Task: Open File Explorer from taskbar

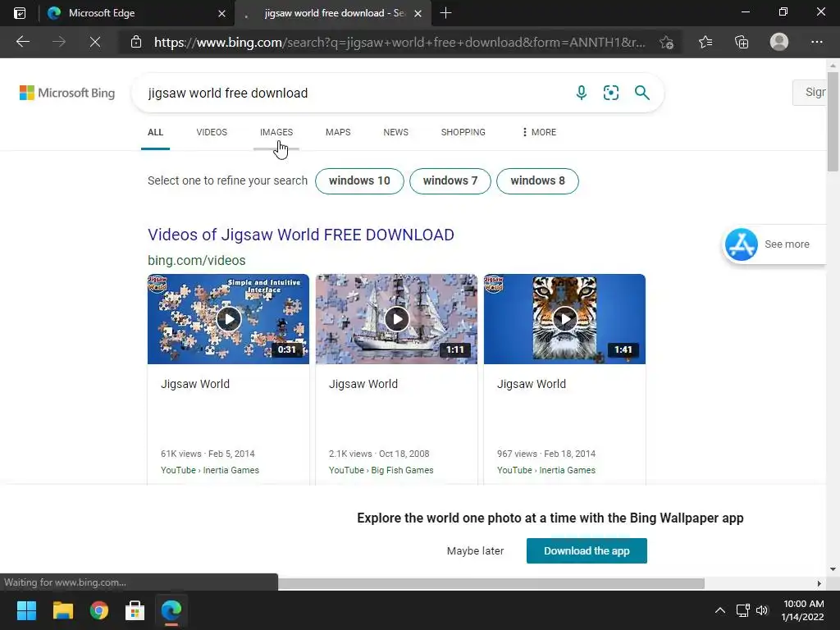Action: 62,610
